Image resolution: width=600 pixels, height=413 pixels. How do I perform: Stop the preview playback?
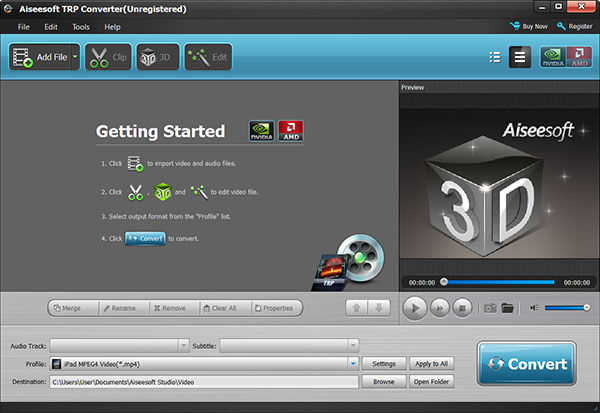[462, 308]
